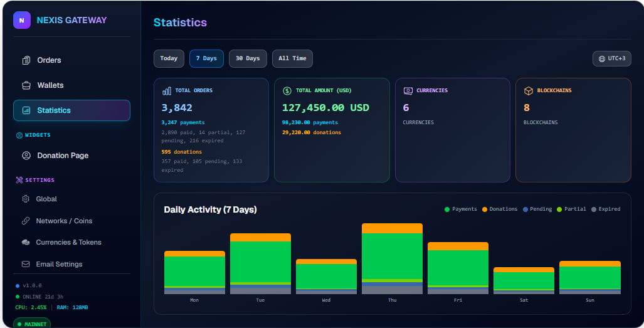Click the Wallets sidebar icon
Image resolution: width=644 pixels, height=328 pixels.
tap(26, 85)
